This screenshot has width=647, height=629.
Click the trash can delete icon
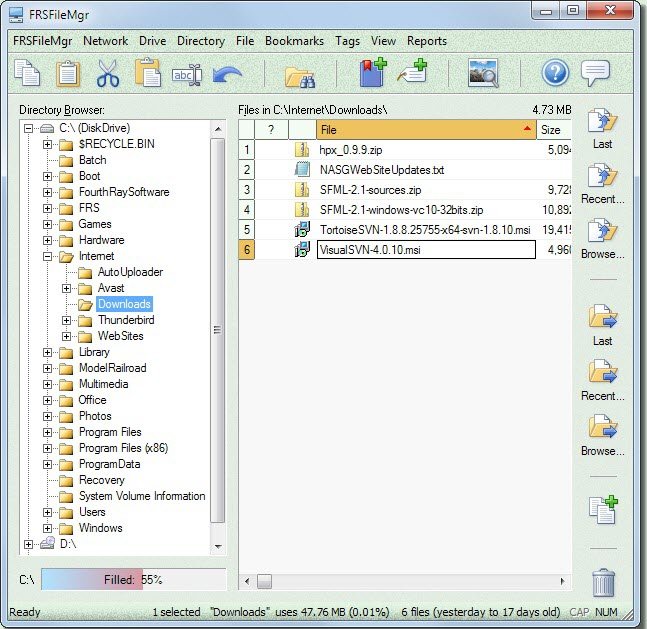click(603, 583)
